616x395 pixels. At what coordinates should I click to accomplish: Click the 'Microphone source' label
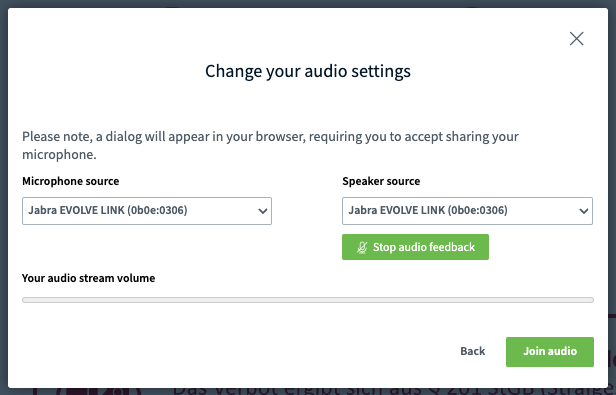71,181
